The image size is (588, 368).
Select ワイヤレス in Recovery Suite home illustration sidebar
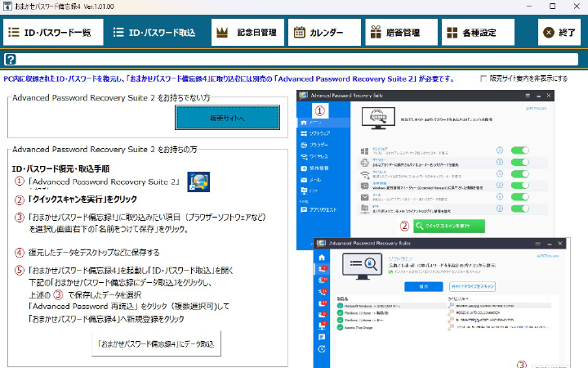pos(323,156)
